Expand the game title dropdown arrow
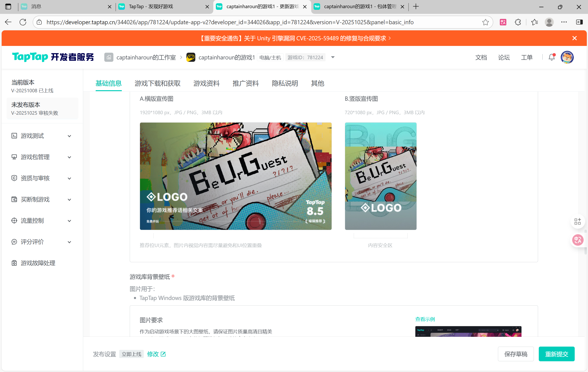The image size is (588, 372). [x=332, y=57]
